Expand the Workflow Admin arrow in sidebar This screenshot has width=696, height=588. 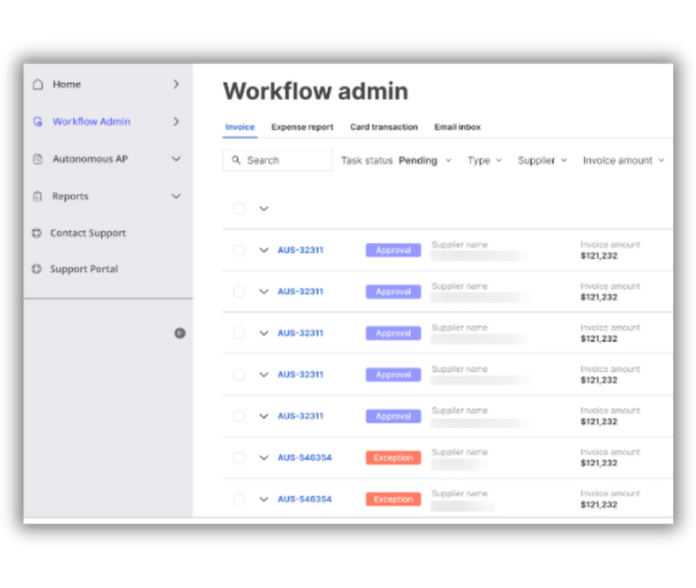click(176, 122)
